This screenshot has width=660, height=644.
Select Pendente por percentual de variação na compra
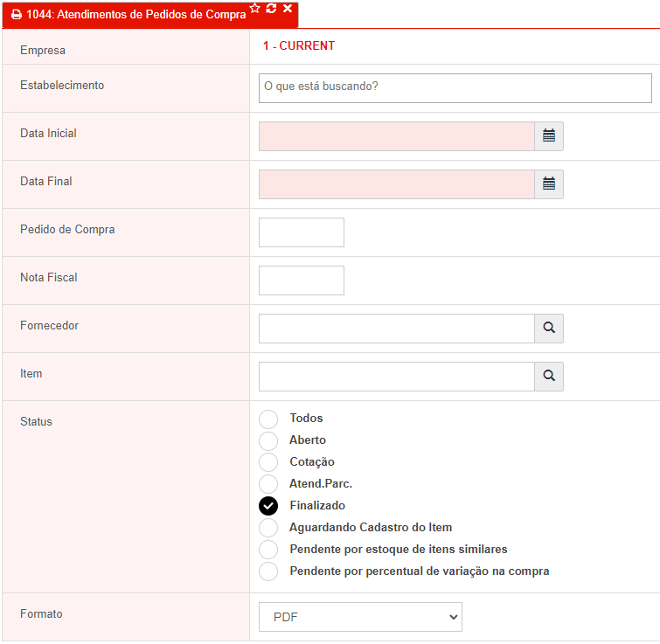[268, 571]
